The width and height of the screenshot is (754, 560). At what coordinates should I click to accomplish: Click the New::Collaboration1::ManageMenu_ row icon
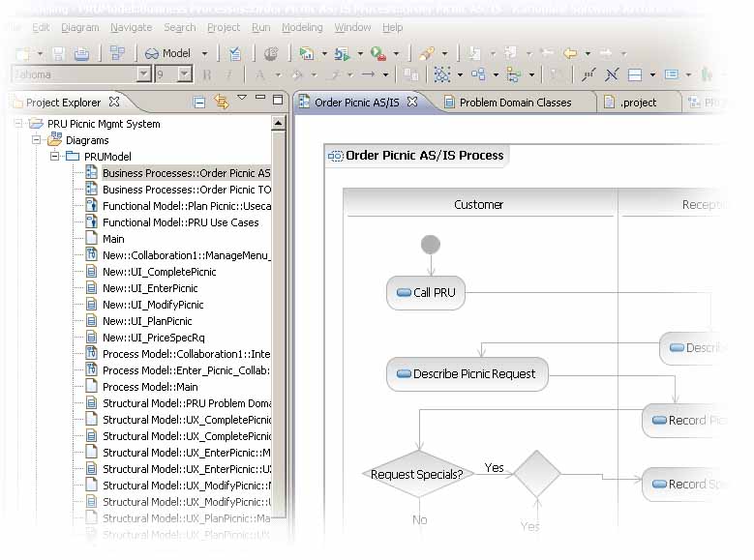point(91,254)
